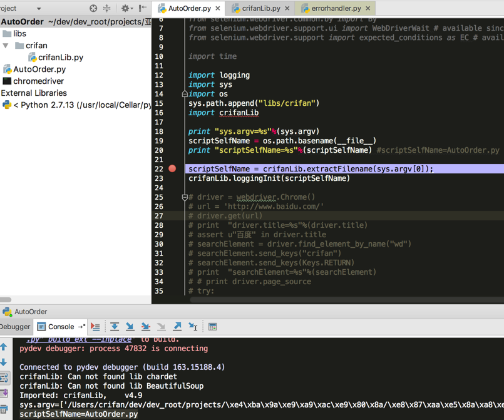Select libs folder in project tree
This screenshot has width=504, height=420.
coord(14,34)
